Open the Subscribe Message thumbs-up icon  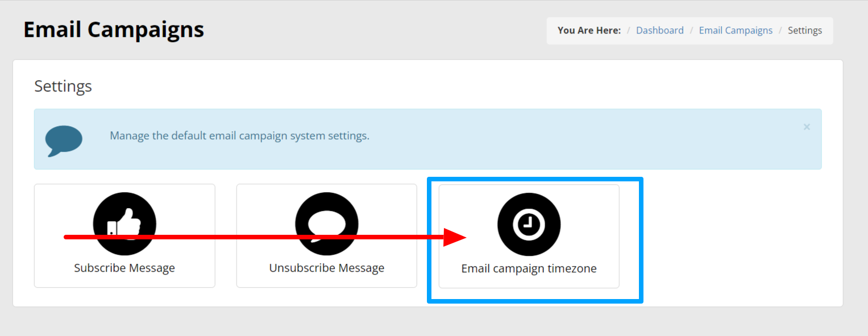pyautogui.click(x=124, y=224)
